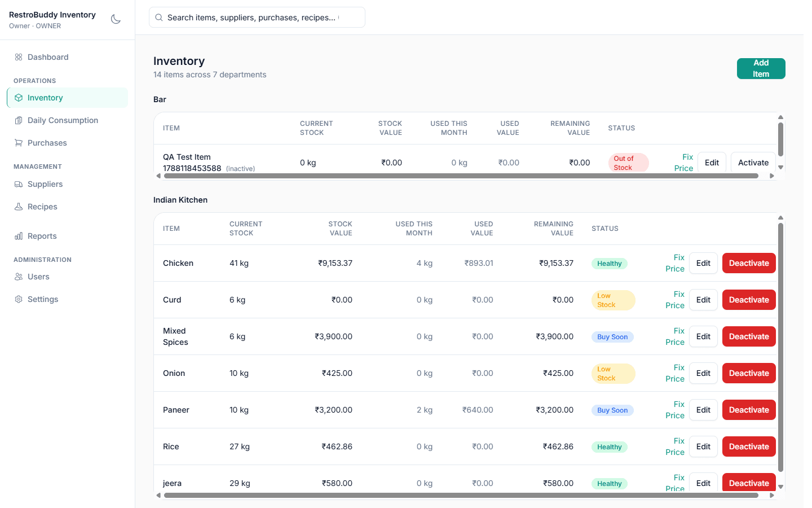
Task: Click the Bar table horizontal scrollbar
Action: [x=461, y=176]
